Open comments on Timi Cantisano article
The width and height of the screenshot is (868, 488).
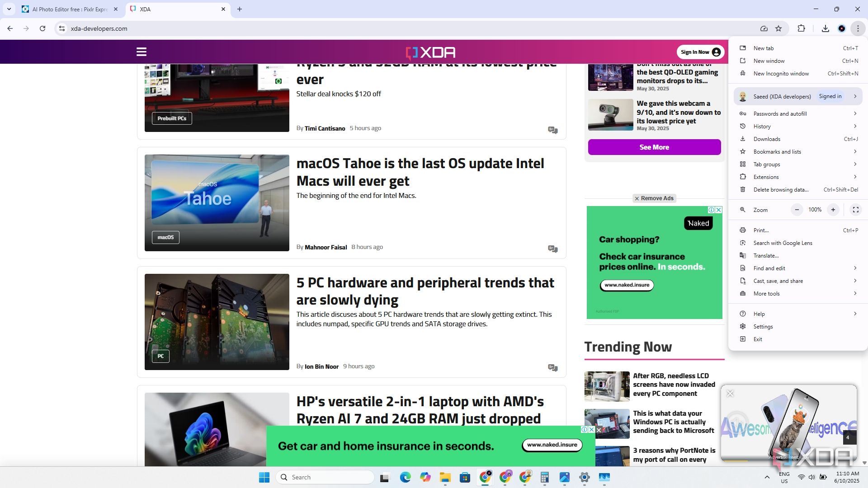[552, 130]
